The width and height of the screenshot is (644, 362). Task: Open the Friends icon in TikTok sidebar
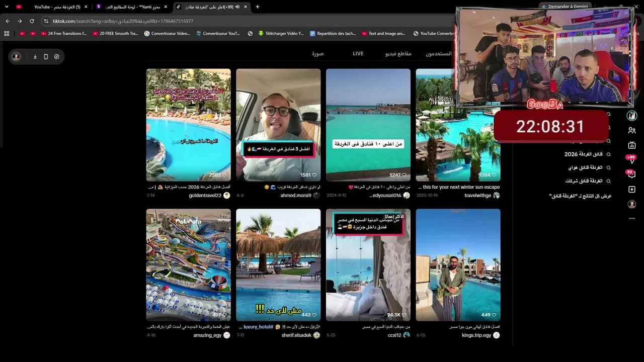point(632,130)
